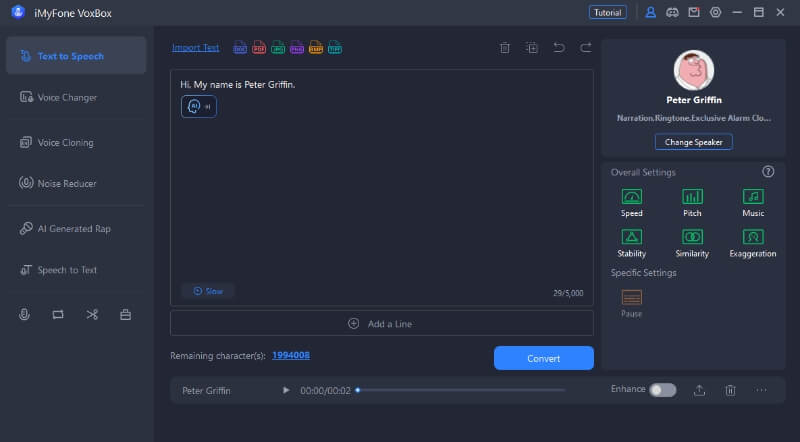Switch to Voice Changer tab
This screenshot has width=800, height=442.
pyautogui.click(x=67, y=97)
